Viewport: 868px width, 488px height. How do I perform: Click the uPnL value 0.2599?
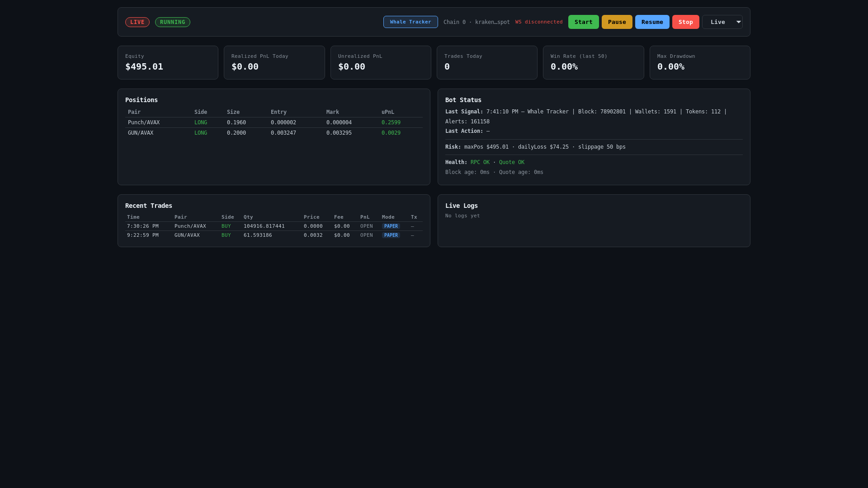391,122
